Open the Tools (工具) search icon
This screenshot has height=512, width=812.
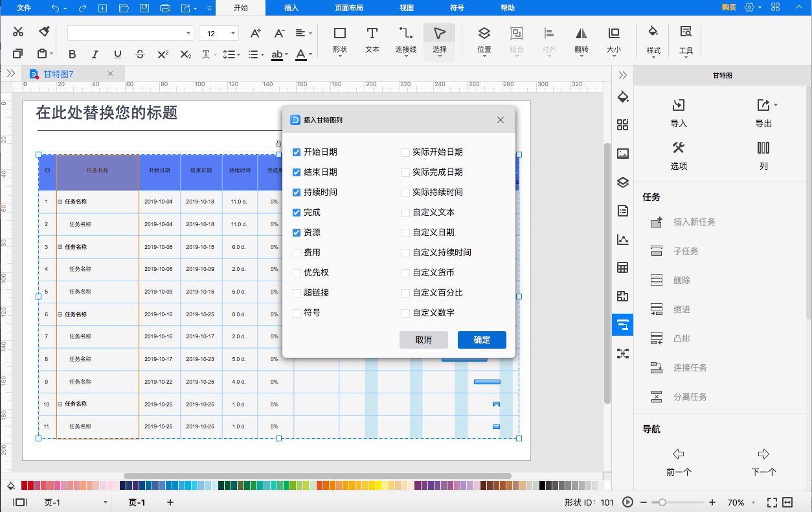[686, 41]
